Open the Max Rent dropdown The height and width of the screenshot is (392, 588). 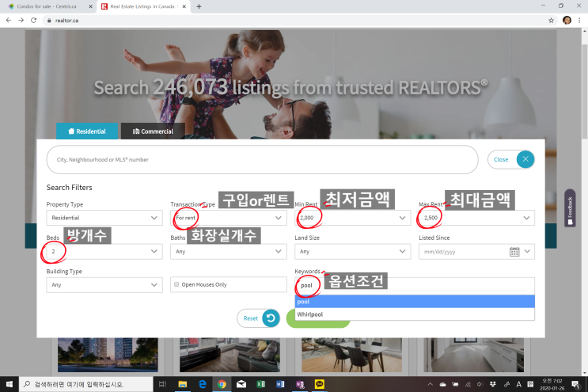476,218
